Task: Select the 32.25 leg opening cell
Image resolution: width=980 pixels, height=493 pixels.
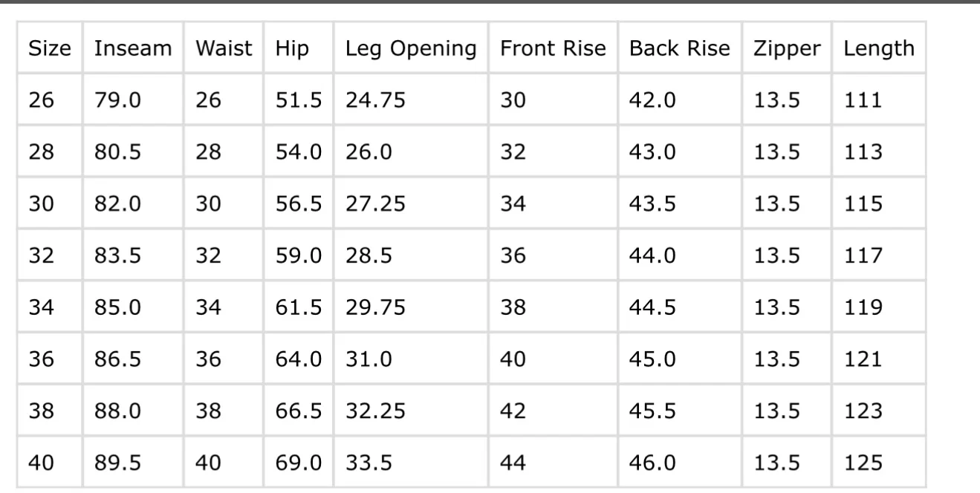Action: pyautogui.click(x=375, y=411)
